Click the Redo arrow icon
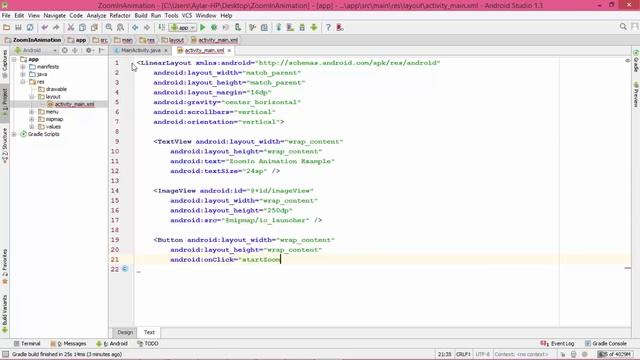The image size is (640, 360). point(56,27)
